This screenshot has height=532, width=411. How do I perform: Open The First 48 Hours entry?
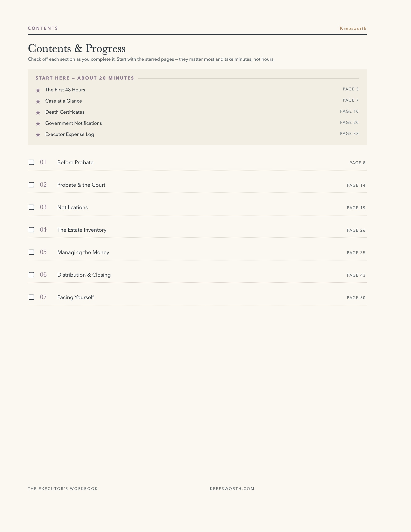click(65, 90)
